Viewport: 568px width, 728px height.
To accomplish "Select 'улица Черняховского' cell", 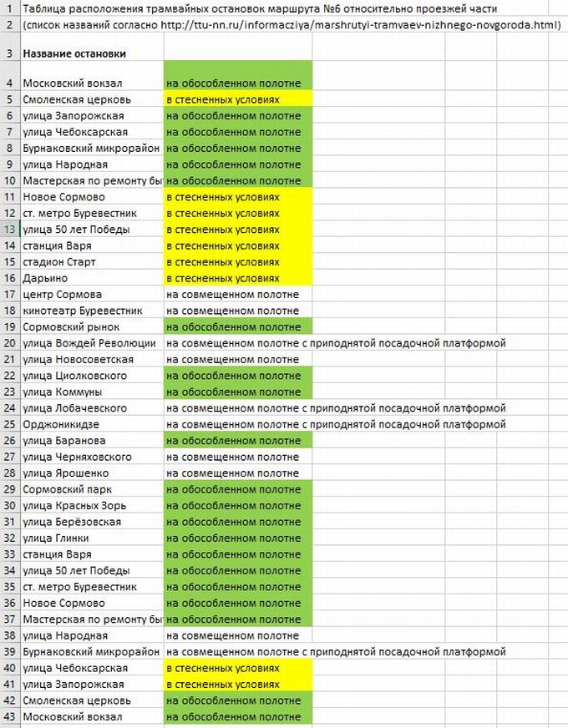I will pyautogui.click(x=92, y=457).
